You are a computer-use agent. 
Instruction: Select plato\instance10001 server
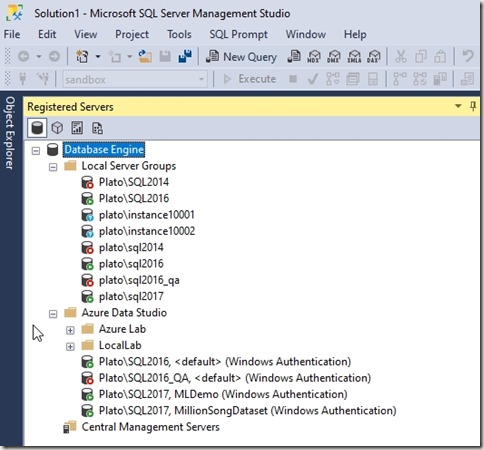(x=147, y=215)
